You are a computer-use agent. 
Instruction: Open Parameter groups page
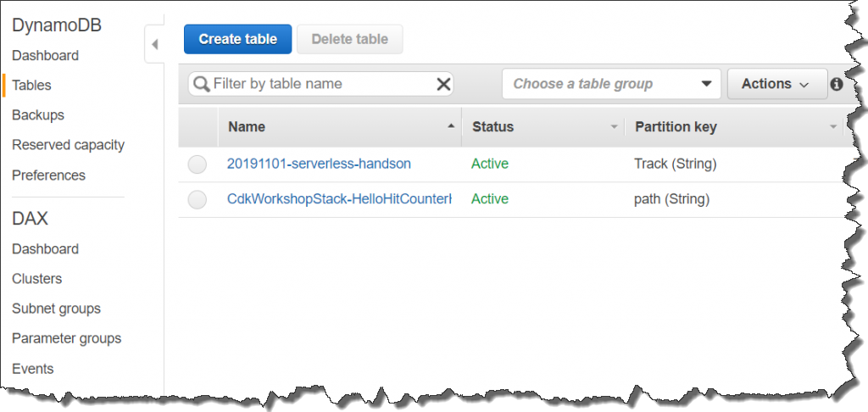point(66,338)
